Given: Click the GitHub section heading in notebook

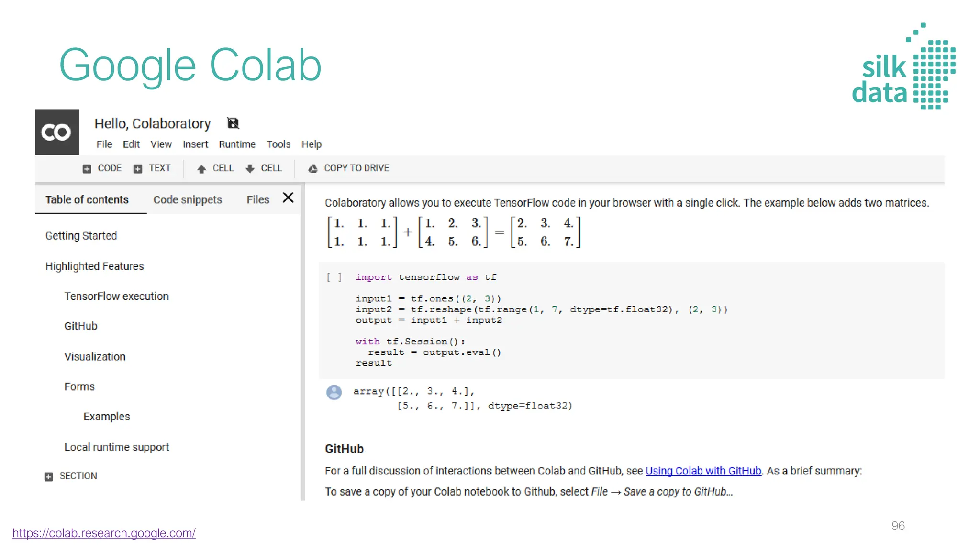Looking at the screenshot, I should (x=345, y=449).
